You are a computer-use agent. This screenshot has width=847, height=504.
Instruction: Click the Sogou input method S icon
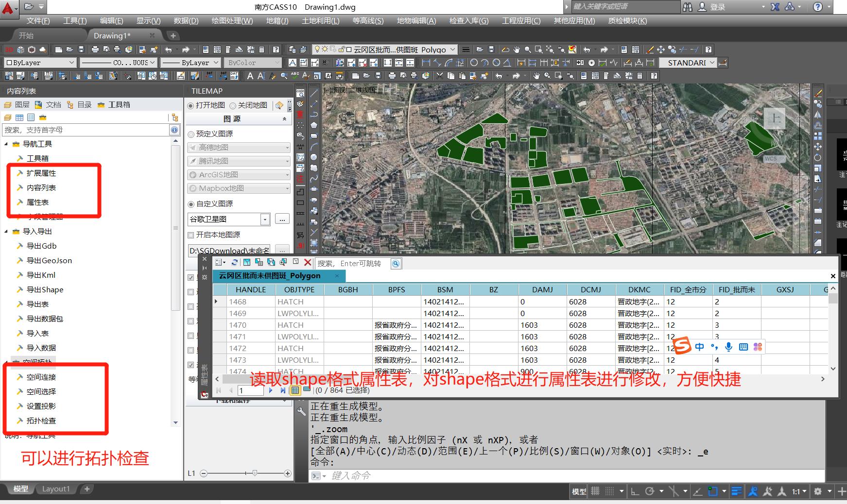pos(682,346)
